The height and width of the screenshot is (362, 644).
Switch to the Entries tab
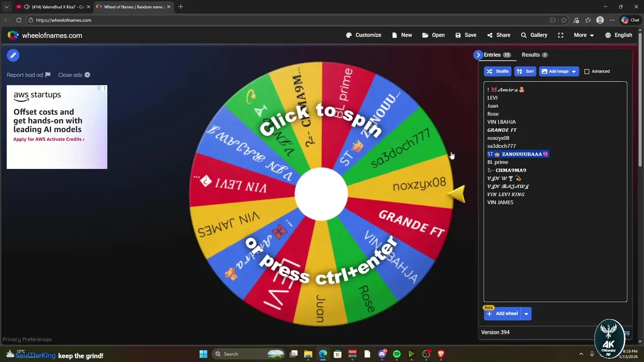(497, 55)
